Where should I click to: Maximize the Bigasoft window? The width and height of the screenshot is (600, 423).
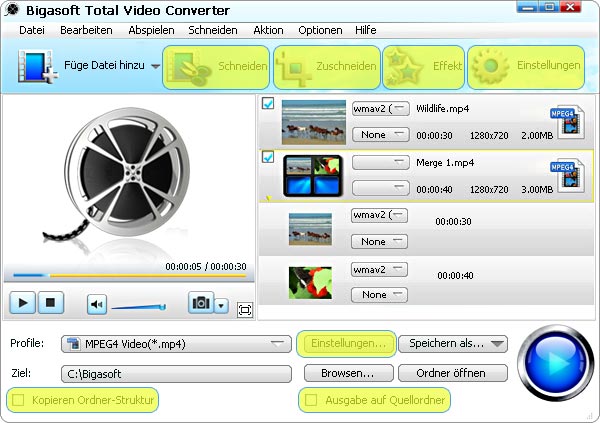click(549, 7)
